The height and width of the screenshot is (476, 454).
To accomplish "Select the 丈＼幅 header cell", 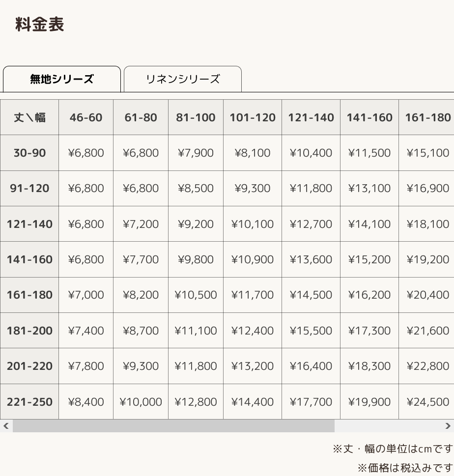I will tap(29, 117).
